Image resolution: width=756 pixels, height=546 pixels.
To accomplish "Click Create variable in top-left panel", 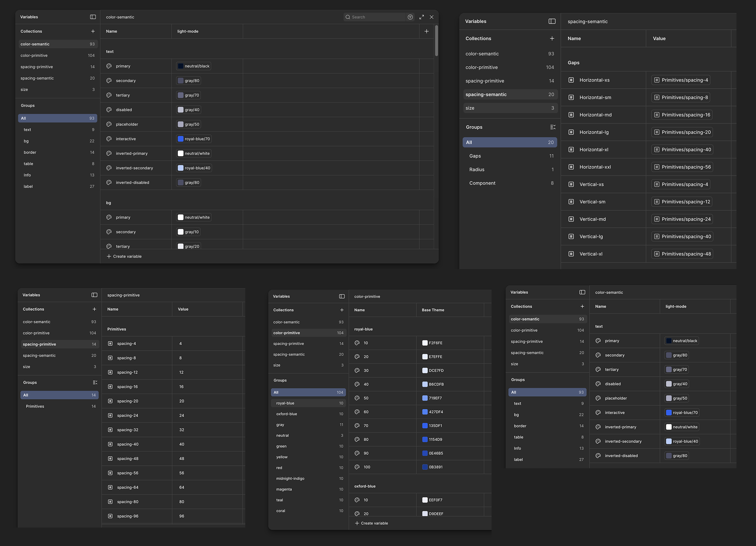I will pyautogui.click(x=124, y=256).
